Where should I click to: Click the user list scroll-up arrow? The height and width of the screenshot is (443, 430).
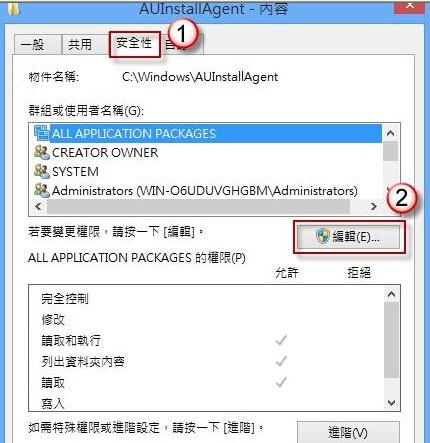click(x=391, y=133)
